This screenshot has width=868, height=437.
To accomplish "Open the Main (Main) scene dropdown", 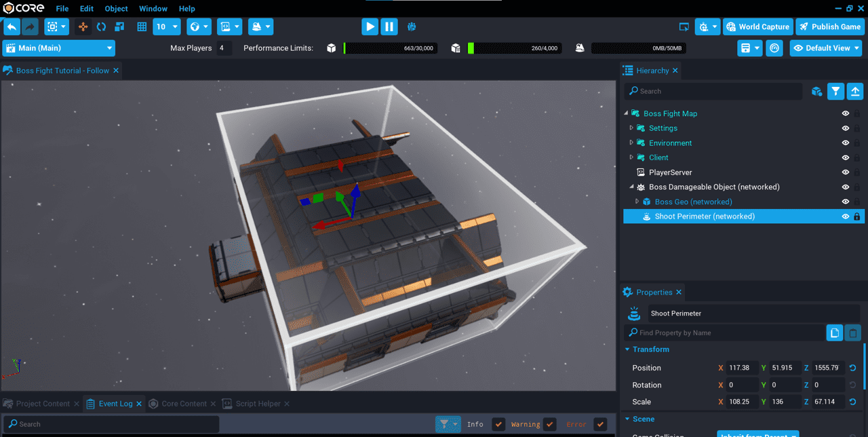I will 59,48.
